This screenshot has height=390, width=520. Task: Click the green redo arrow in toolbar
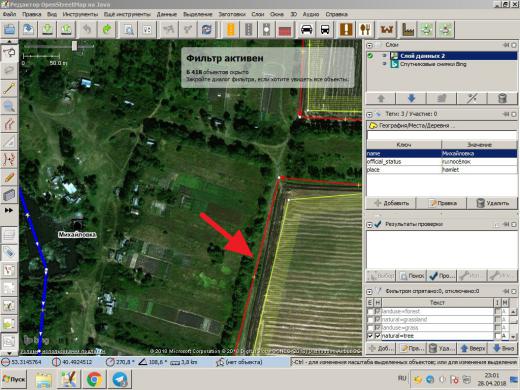107,29
